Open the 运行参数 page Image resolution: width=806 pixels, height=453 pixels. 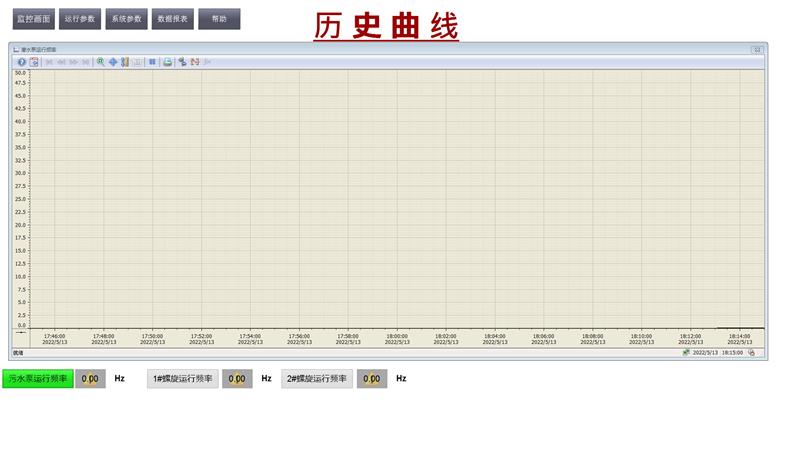pyautogui.click(x=80, y=19)
